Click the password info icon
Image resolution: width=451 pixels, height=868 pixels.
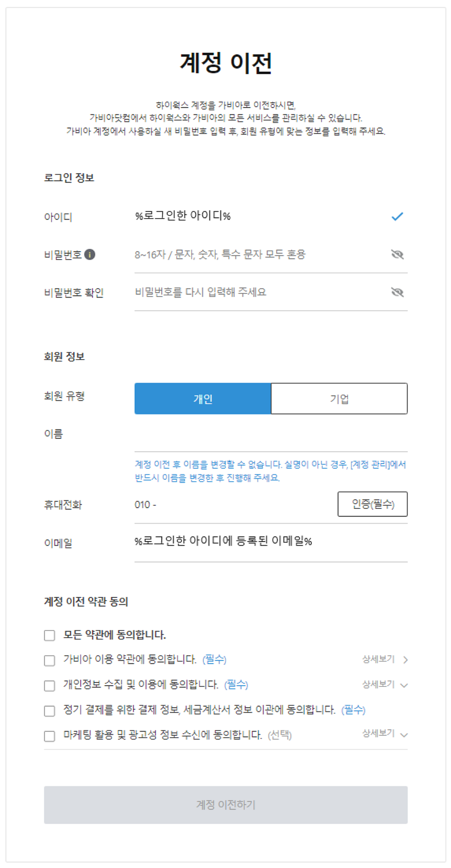click(90, 254)
